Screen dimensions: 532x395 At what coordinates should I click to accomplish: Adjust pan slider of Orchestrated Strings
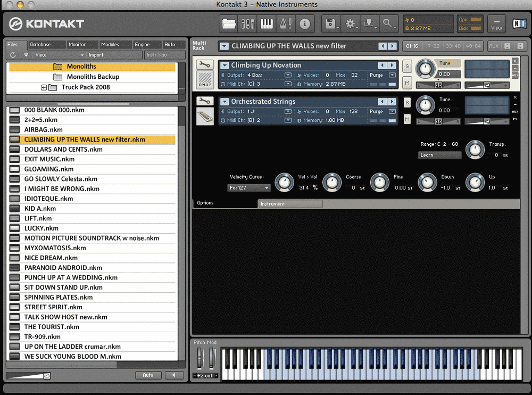(x=438, y=121)
